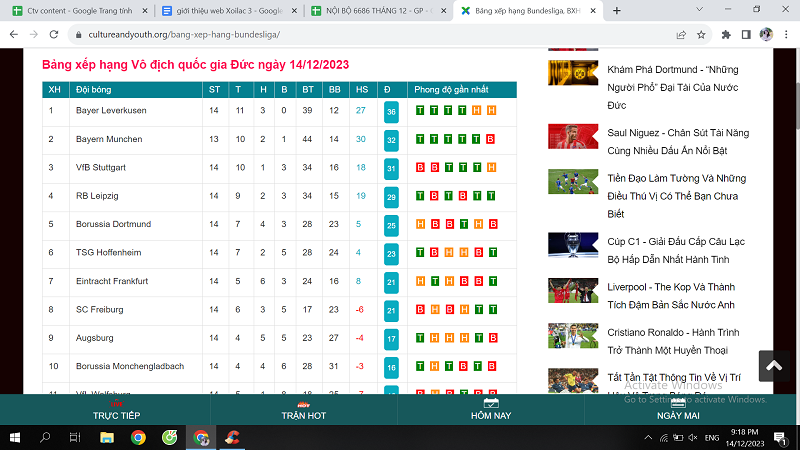Image resolution: width=800 pixels, height=450 pixels.
Task: Click Hoffenheim points badge 23
Action: pos(391,254)
